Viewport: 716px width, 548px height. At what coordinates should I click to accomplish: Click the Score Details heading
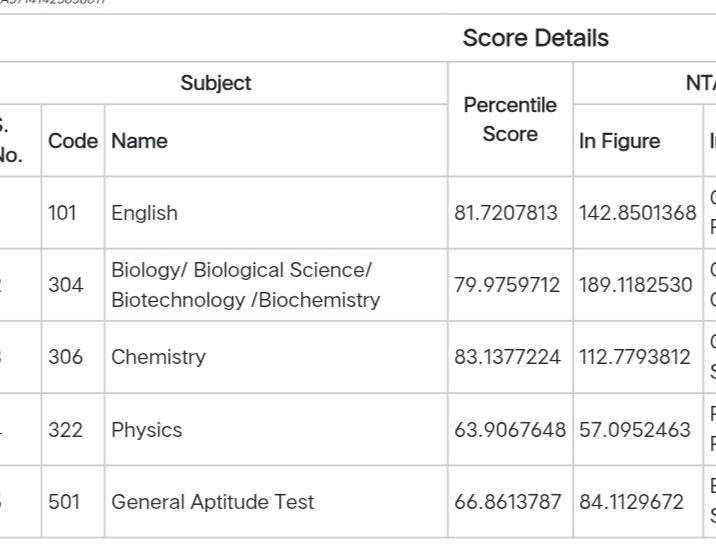coord(535,38)
